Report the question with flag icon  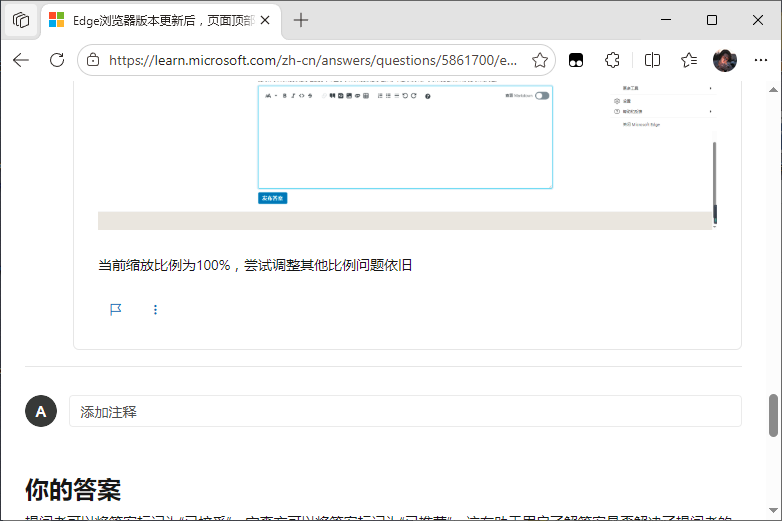click(x=116, y=310)
